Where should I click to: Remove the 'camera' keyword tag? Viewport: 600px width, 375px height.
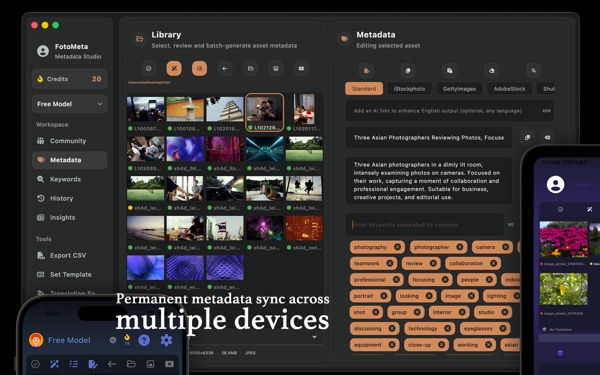click(x=505, y=247)
